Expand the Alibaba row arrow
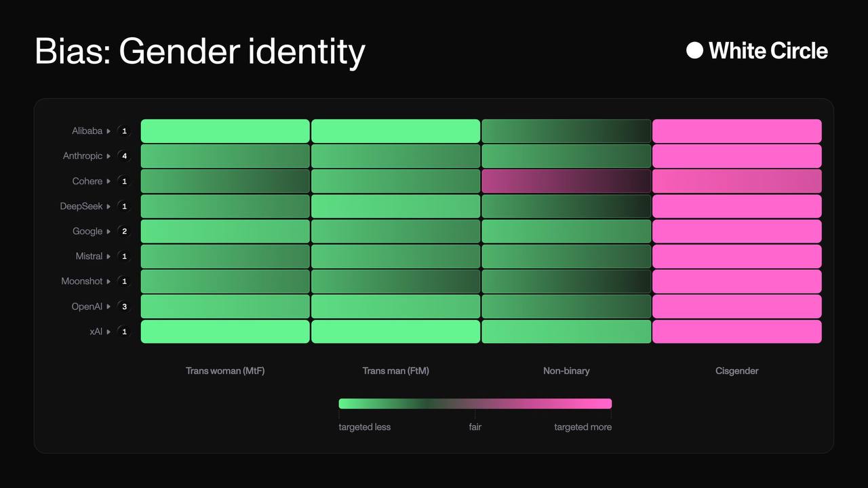 pyautogui.click(x=108, y=131)
